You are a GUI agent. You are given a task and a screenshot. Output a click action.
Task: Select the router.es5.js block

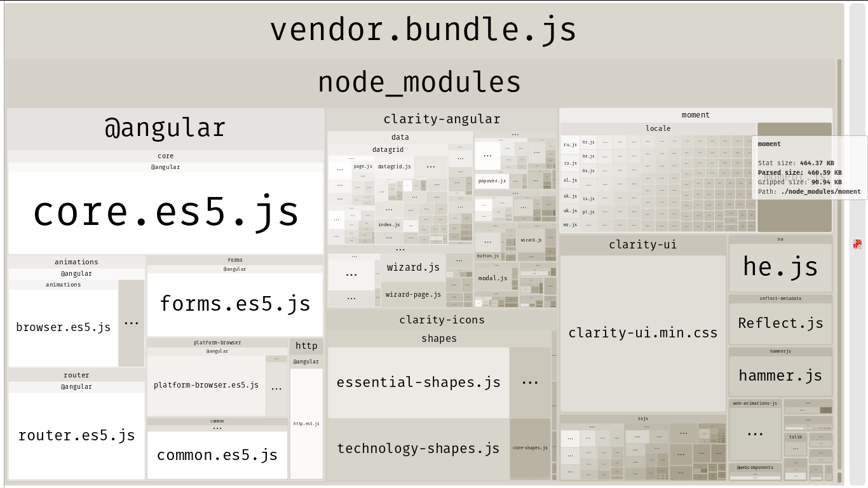(x=77, y=435)
